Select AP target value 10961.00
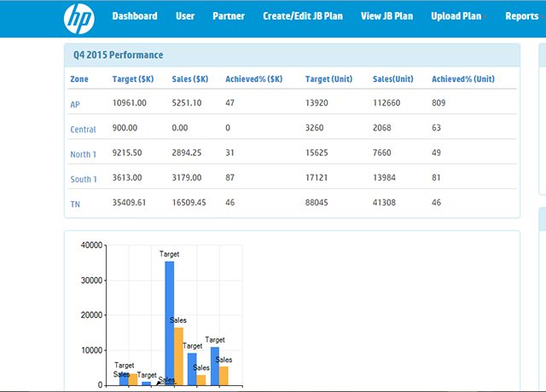The height and width of the screenshot is (392, 546). tap(129, 103)
